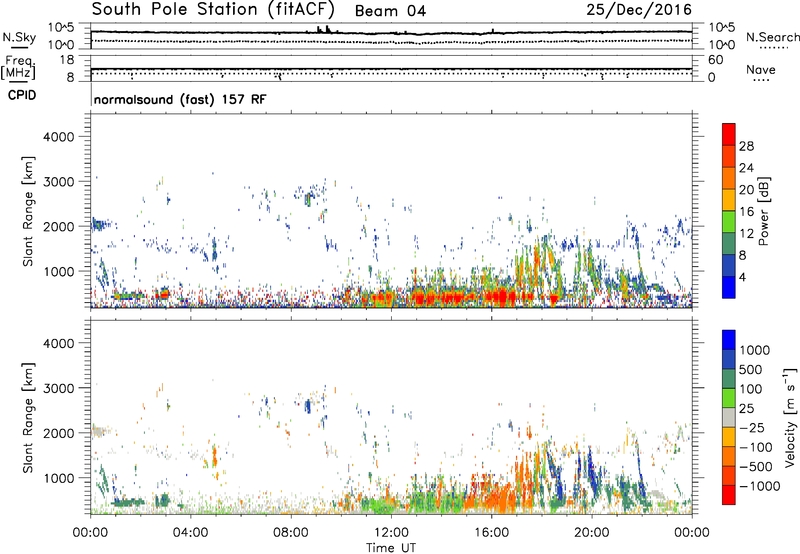Click the date '25/Dec/2016'
Image resolution: width=800 pixels, height=554 pixels.
[x=639, y=9]
